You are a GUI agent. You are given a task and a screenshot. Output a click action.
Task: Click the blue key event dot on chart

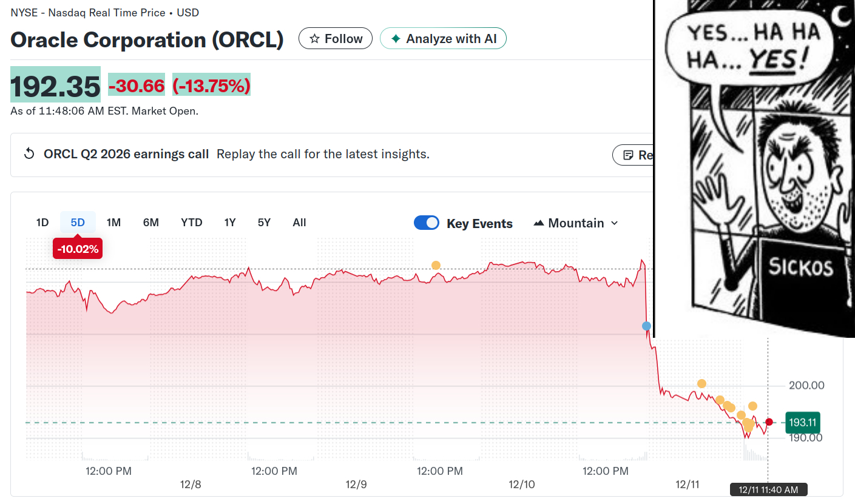click(646, 326)
